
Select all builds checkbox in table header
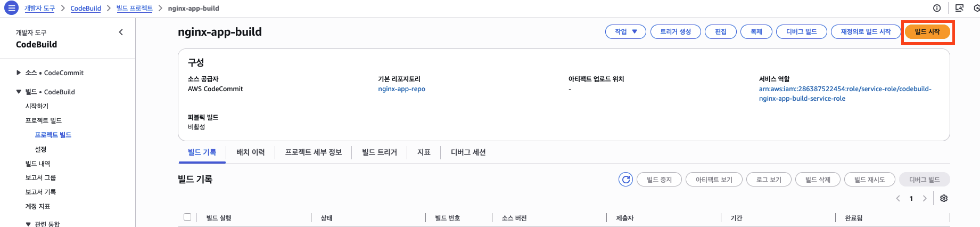[x=187, y=217]
